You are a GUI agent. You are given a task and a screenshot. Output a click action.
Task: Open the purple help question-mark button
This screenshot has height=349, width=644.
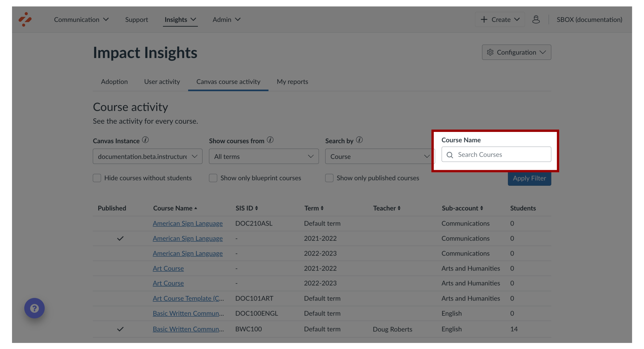point(34,308)
